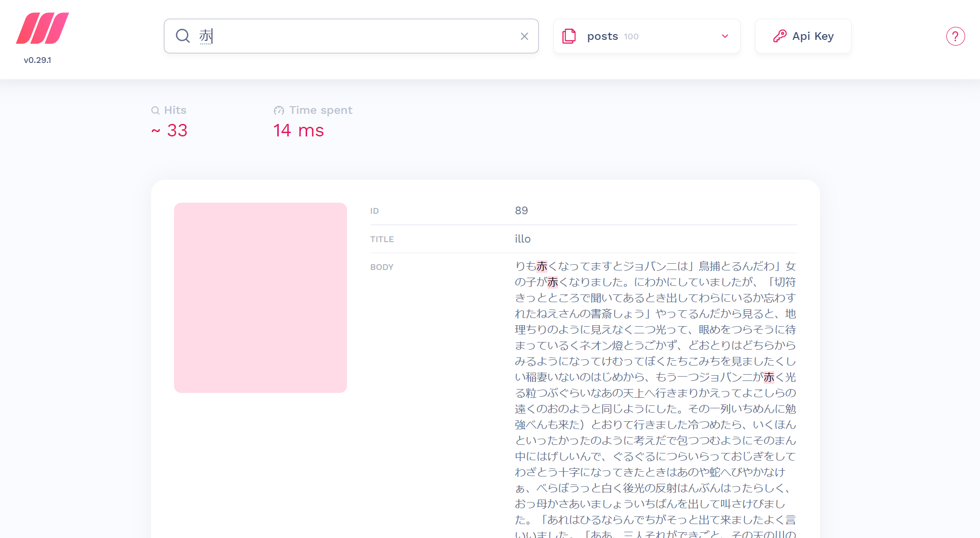Click the Hits label

[175, 110]
